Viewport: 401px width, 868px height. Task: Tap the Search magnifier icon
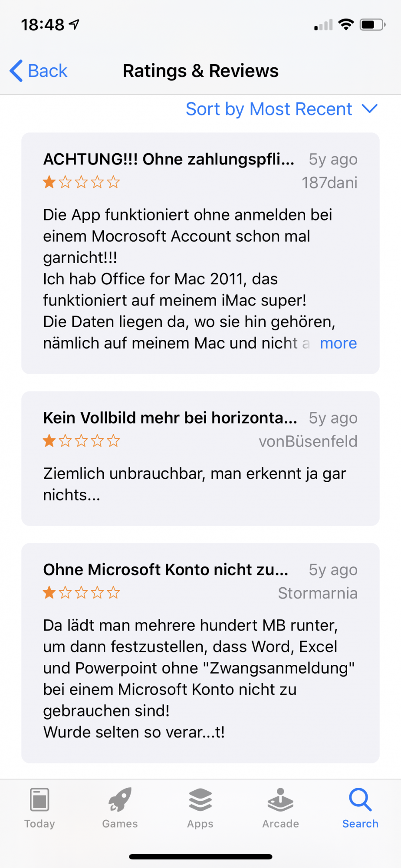pos(360,799)
